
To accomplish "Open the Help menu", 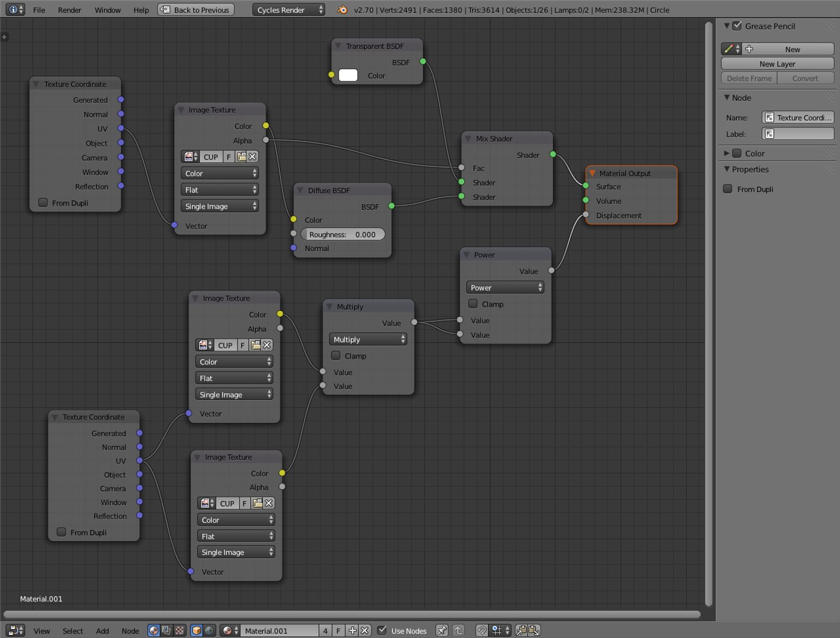I will (141, 9).
